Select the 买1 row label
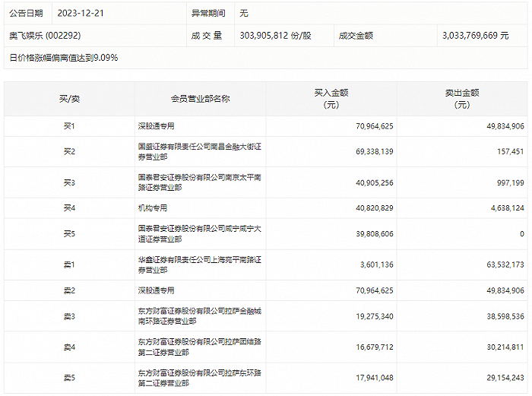This screenshot has width=532, height=396. pyautogui.click(x=70, y=126)
